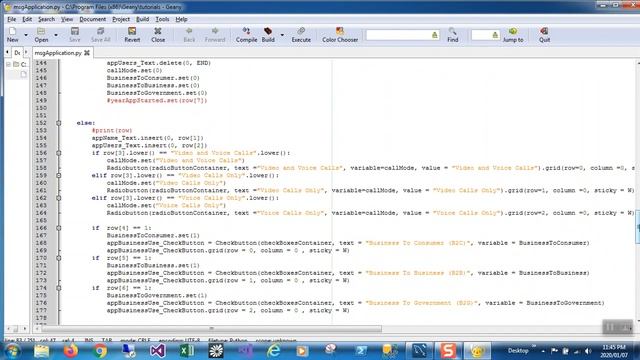Open the Tools menu

click(x=162, y=19)
